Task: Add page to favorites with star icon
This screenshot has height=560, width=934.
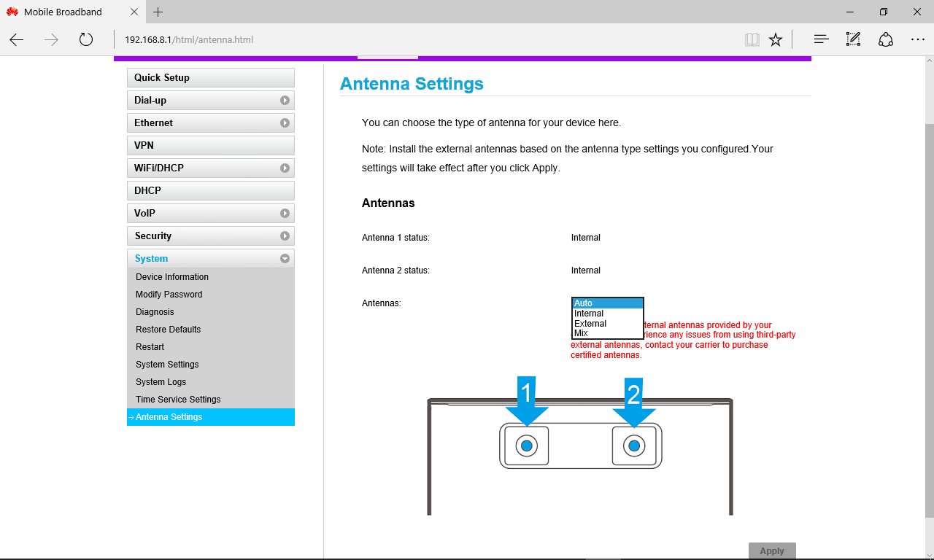Action: tap(776, 40)
